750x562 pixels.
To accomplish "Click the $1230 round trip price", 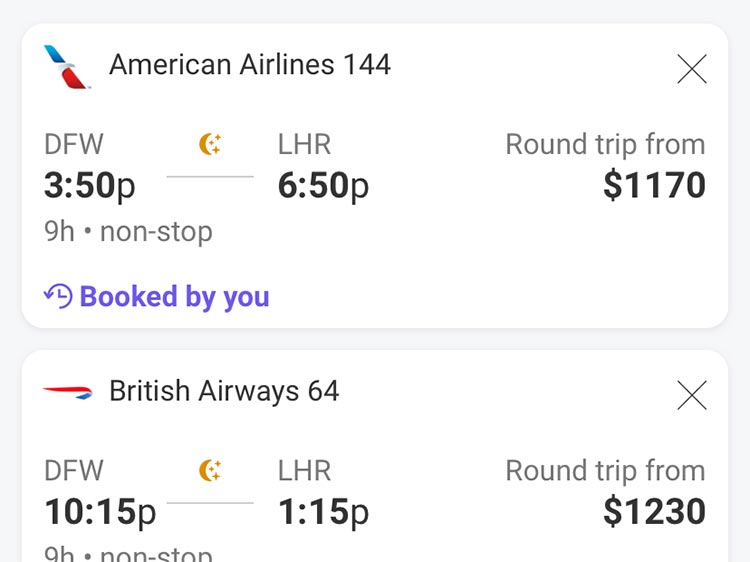I will (x=654, y=511).
